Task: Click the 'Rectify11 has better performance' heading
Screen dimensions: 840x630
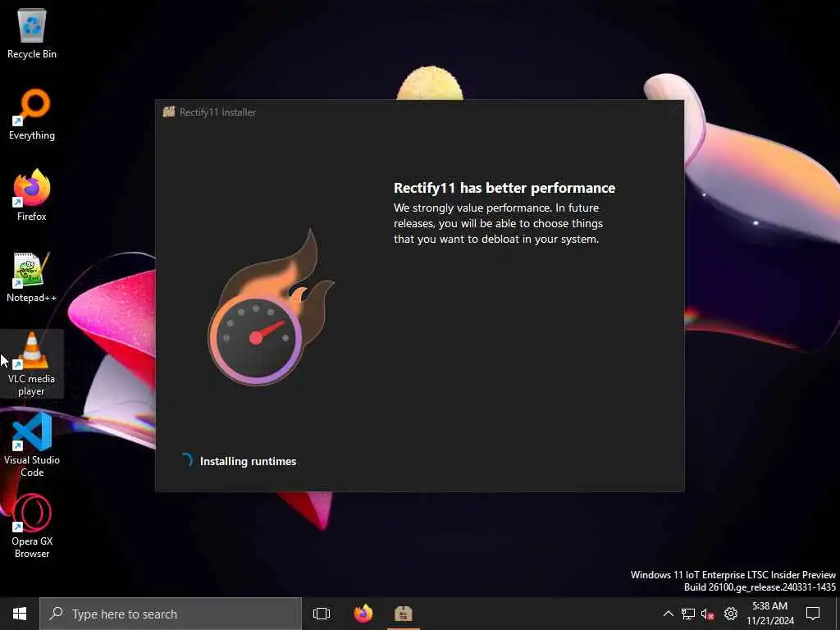Action: pos(504,188)
